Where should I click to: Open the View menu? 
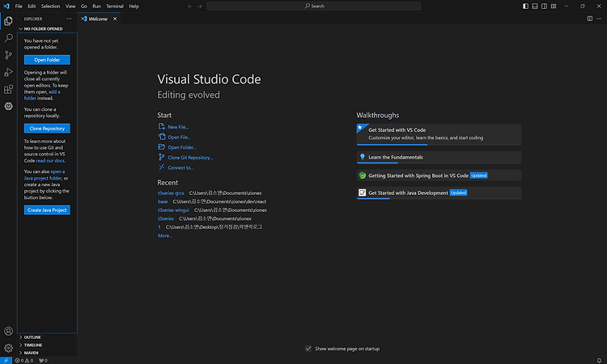(70, 6)
